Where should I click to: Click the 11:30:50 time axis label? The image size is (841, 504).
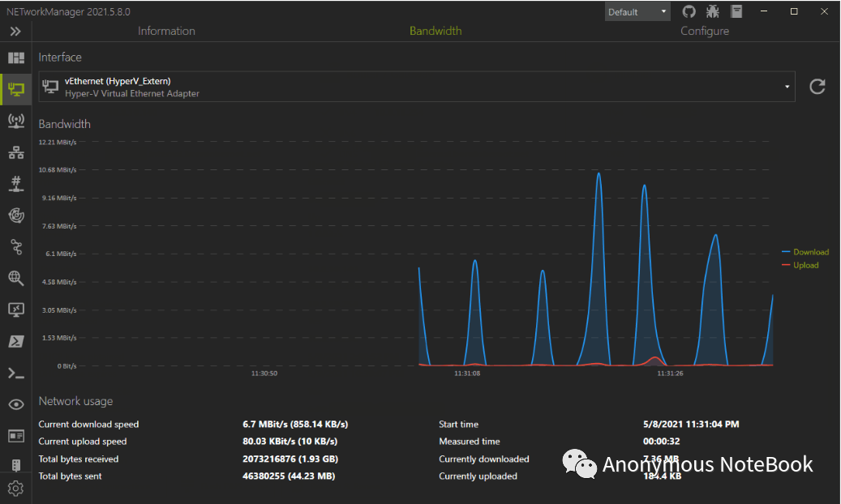point(264,374)
